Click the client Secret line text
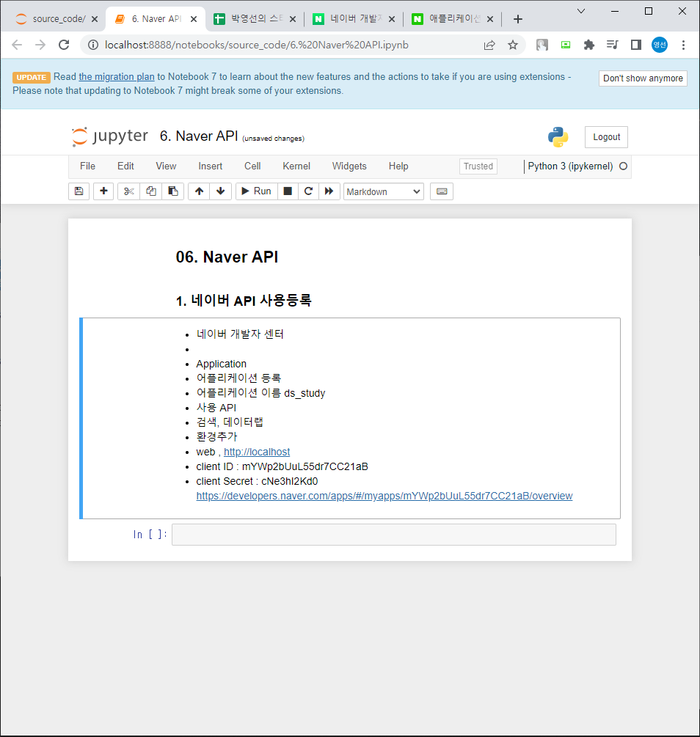 coord(257,482)
